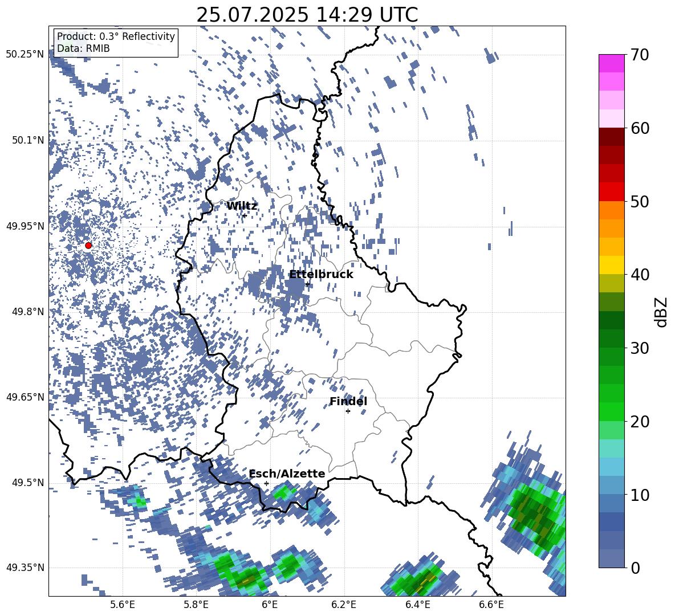Click the dBZ colorbar axis label
675x616 pixels.
click(662, 312)
